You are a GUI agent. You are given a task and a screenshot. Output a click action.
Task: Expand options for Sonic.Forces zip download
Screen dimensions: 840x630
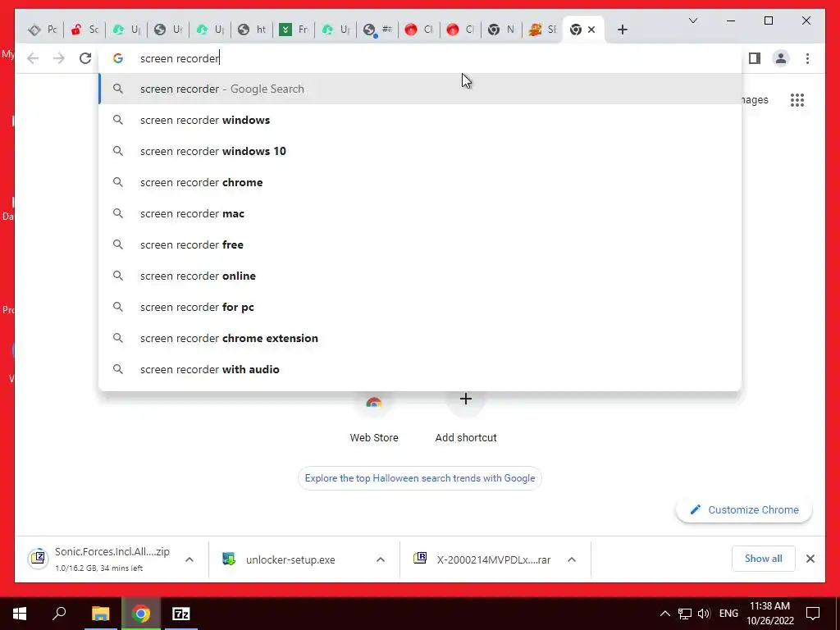coord(189,559)
